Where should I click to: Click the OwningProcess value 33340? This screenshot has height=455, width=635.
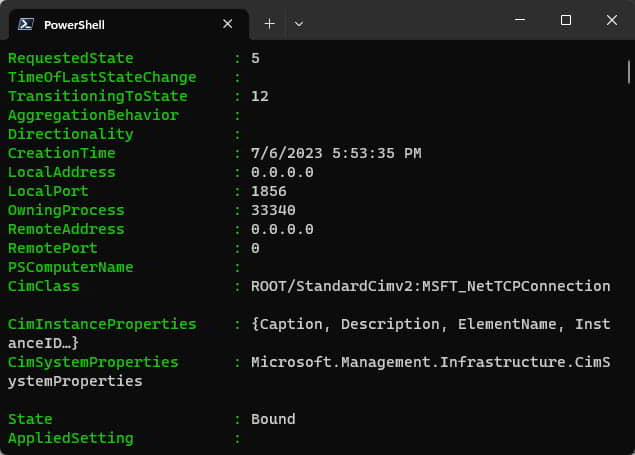273,210
